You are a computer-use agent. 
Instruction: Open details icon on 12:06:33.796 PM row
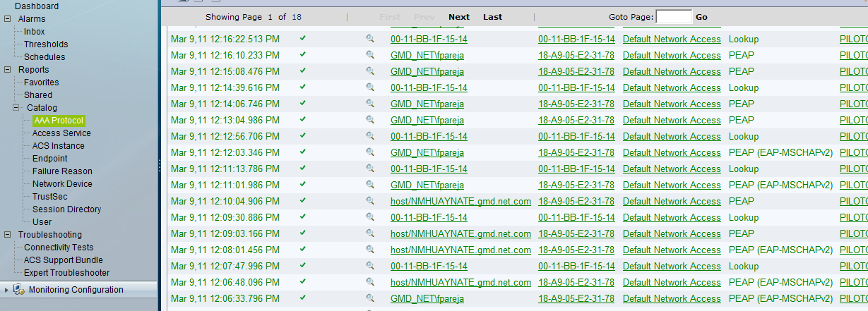coord(370,298)
